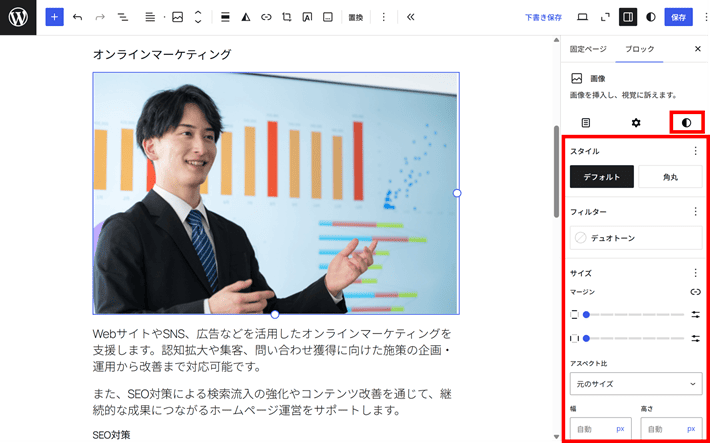Image resolution: width=710 pixels, height=443 pixels.
Task: Select the crop image tool
Action: click(287, 17)
